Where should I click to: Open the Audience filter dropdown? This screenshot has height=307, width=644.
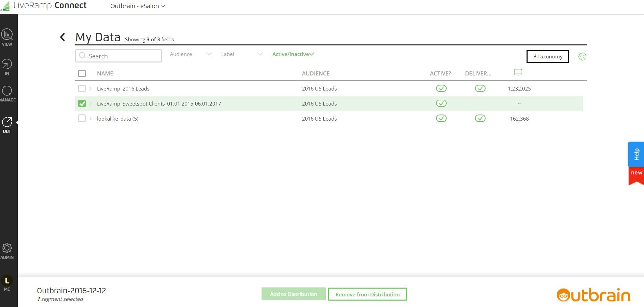(191, 54)
